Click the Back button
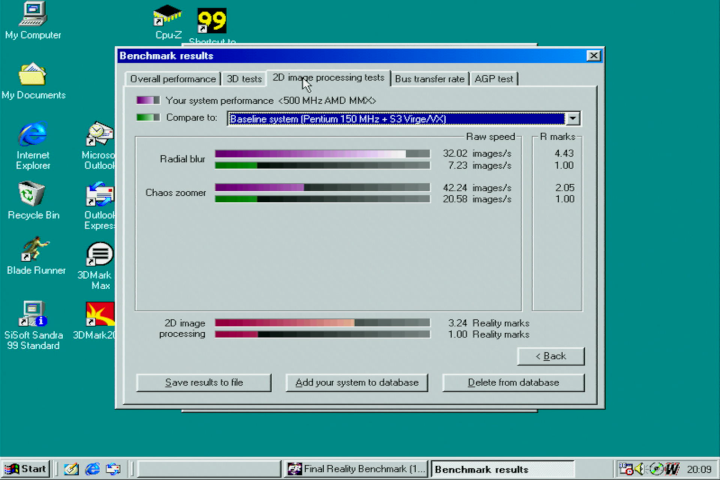This screenshot has height=480, width=720. [x=551, y=356]
